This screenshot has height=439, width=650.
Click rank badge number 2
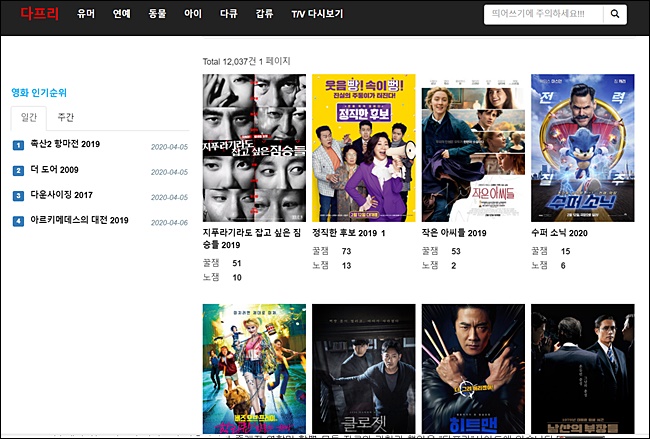(x=18, y=171)
